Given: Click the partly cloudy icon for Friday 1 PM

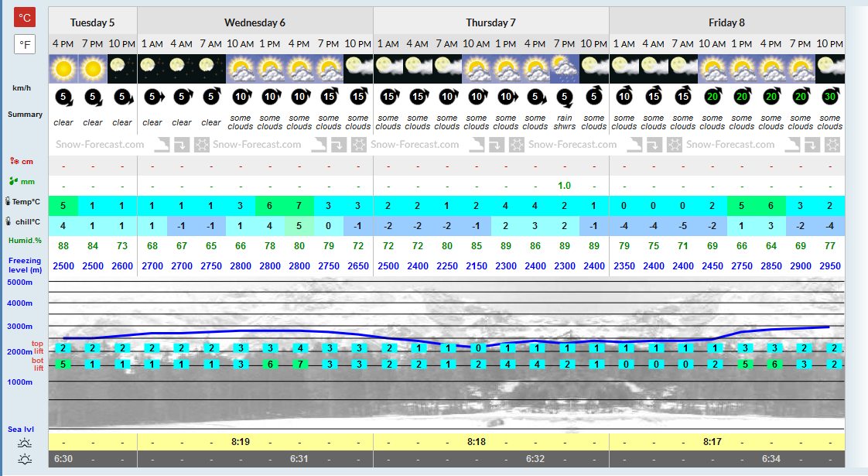Looking at the screenshot, I should (742, 69).
